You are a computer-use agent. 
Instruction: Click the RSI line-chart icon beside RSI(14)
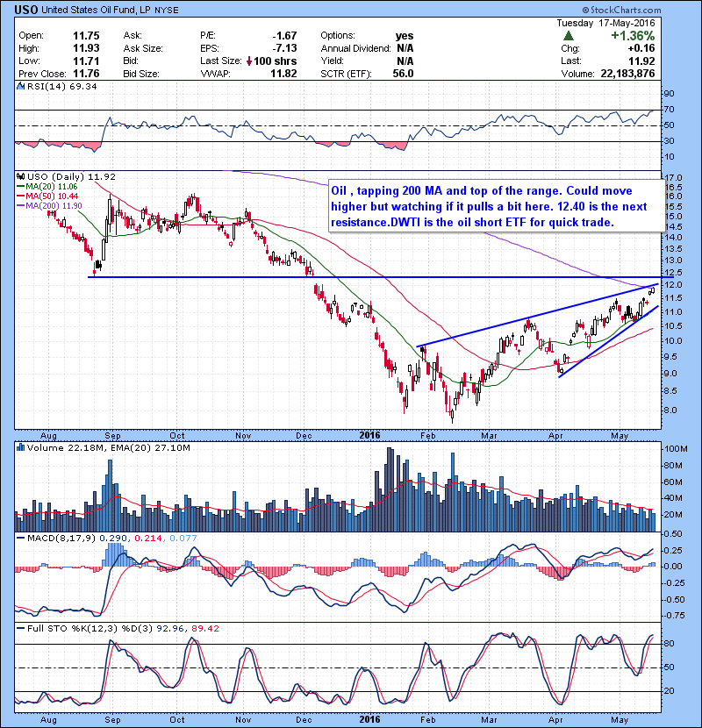20,86
